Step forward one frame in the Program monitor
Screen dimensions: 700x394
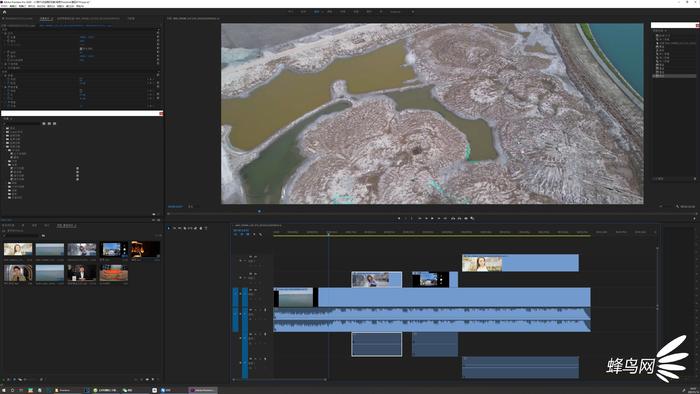coord(439,218)
